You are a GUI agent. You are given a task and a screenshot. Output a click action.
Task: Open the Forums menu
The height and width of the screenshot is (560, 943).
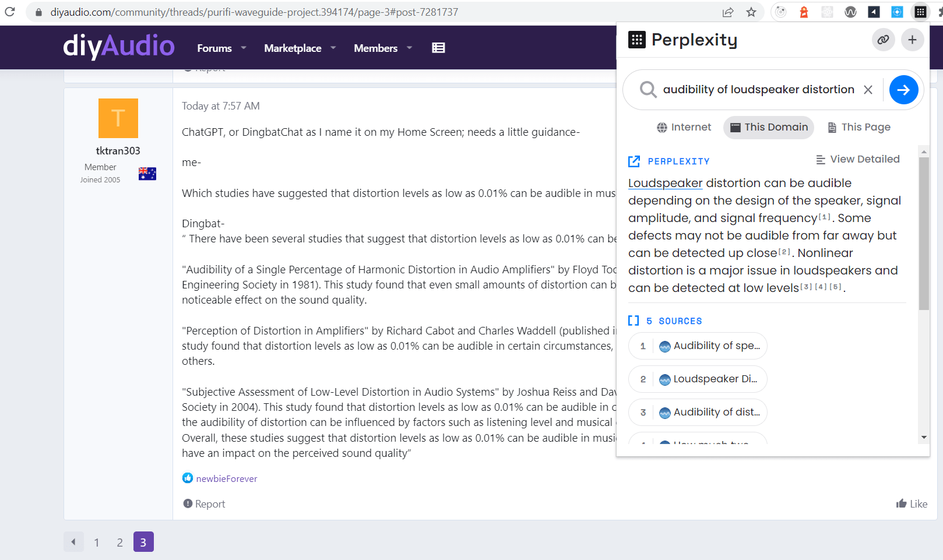[x=214, y=48]
